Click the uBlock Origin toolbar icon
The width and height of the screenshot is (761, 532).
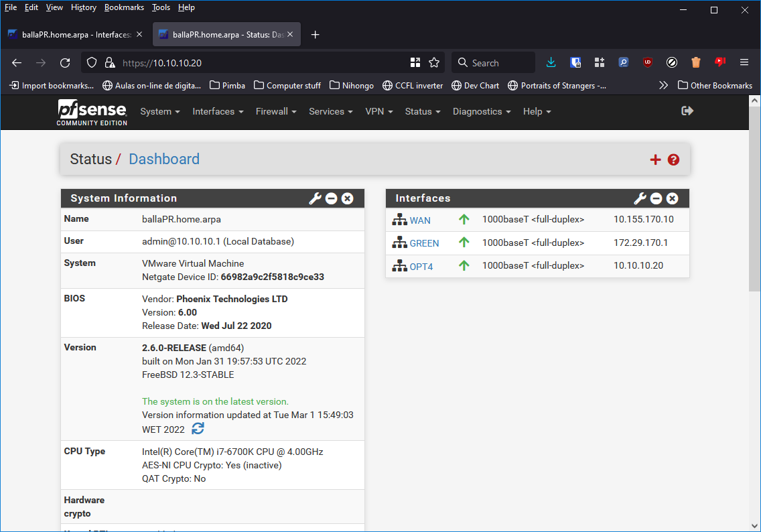pos(647,62)
